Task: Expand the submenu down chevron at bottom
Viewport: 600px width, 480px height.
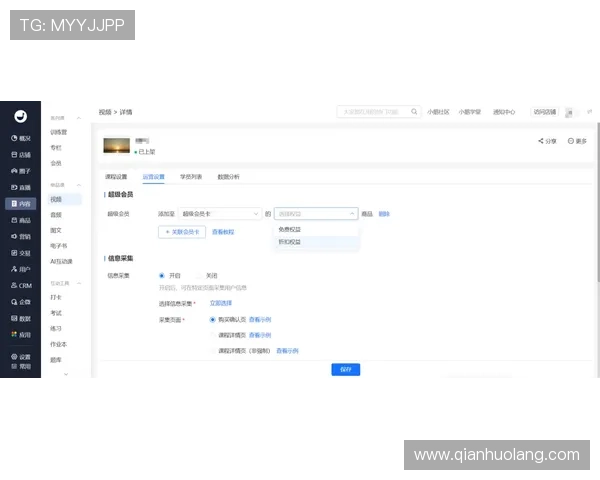Action: point(66,374)
